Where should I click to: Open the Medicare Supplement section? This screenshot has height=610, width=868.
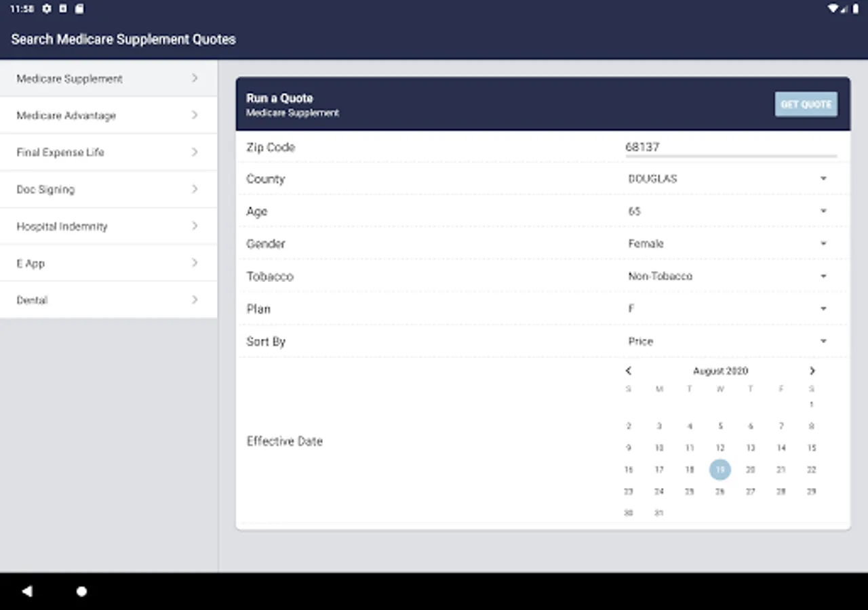tap(108, 79)
